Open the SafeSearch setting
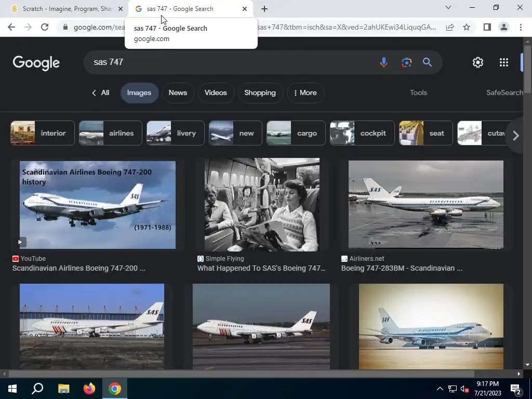Screen dimensions: 532x399 click(504, 92)
